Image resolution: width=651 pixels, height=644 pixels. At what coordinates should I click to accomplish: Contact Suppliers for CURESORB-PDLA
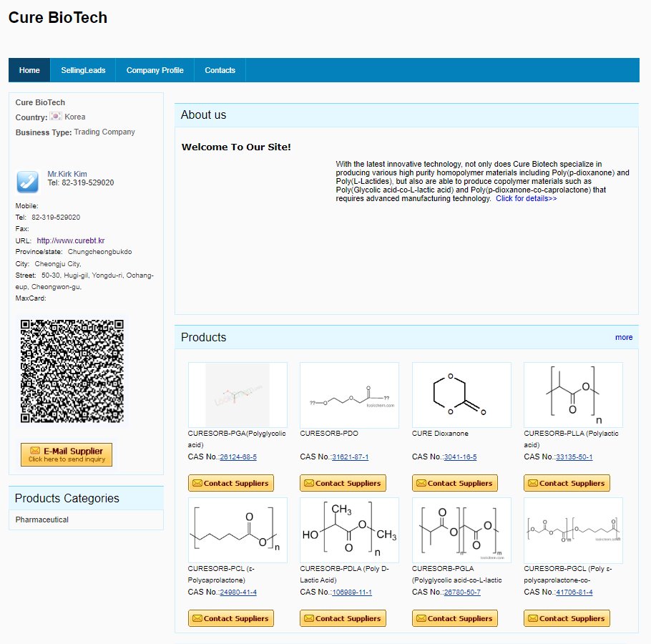(343, 618)
